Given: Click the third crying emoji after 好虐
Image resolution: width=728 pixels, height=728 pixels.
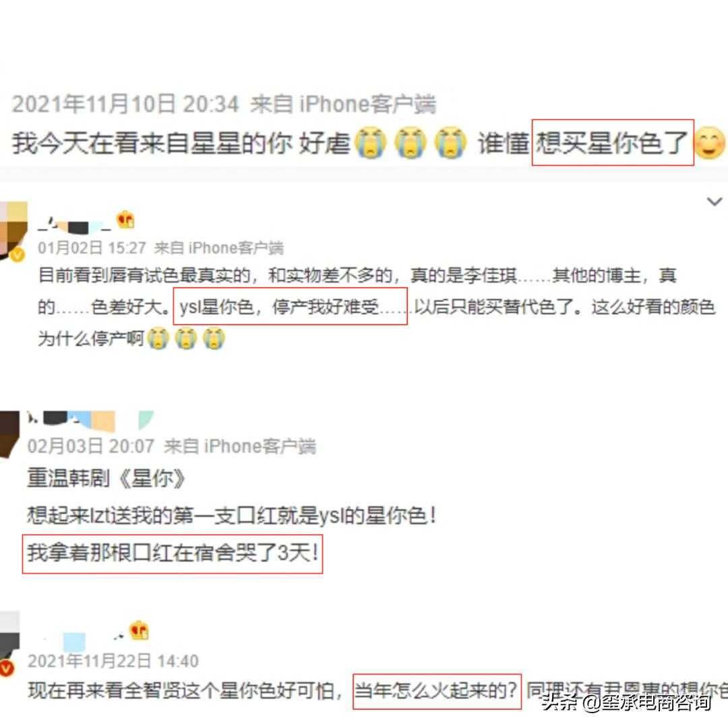Looking at the screenshot, I should (450, 142).
